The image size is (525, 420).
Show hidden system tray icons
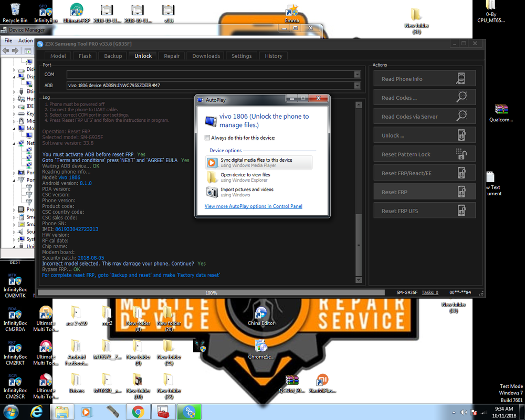click(x=454, y=413)
